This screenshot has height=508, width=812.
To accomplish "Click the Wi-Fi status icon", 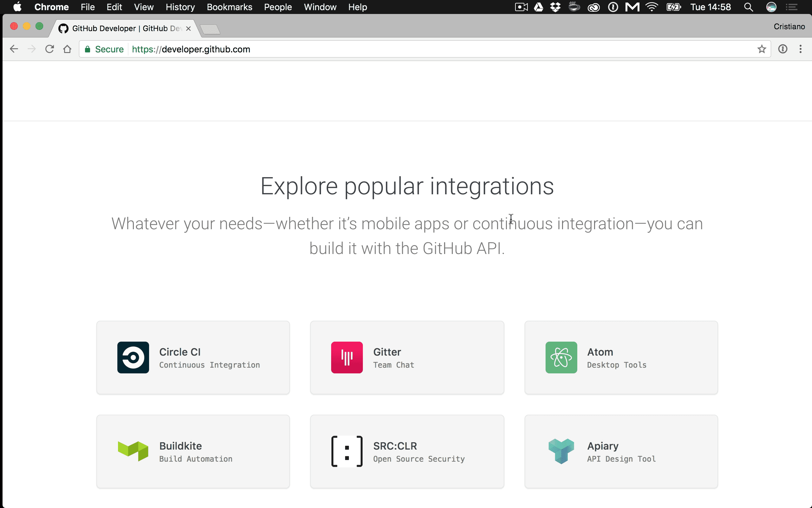I will pyautogui.click(x=652, y=7).
